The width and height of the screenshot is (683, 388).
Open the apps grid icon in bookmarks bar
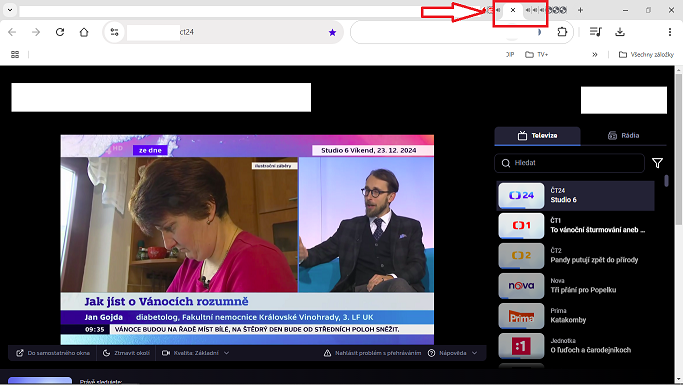[15, 54]
